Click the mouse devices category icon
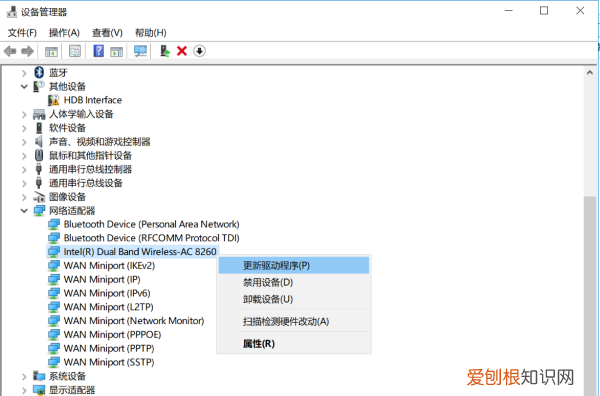 tap(39, 155)
